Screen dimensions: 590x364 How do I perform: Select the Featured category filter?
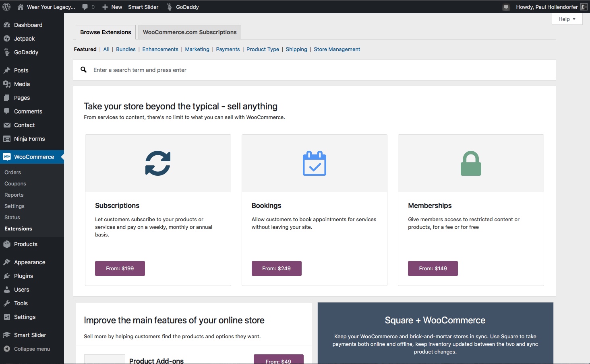(85, 49)
